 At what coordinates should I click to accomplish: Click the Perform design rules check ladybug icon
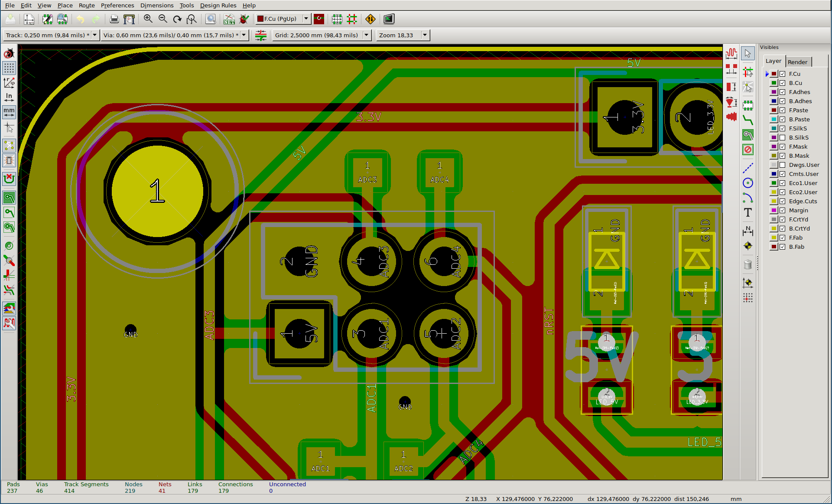click(x=244, y=19)
